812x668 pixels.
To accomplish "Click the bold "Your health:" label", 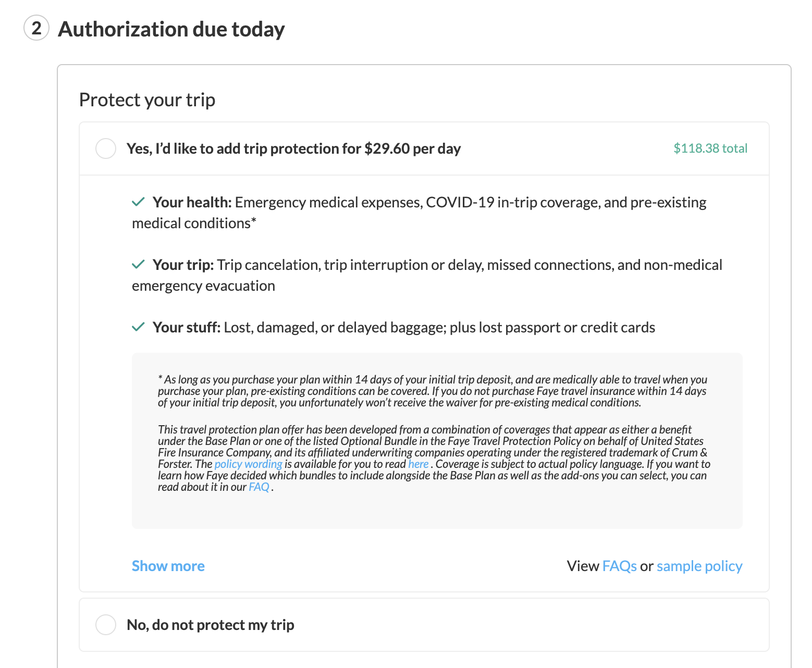I will (192, 202).
